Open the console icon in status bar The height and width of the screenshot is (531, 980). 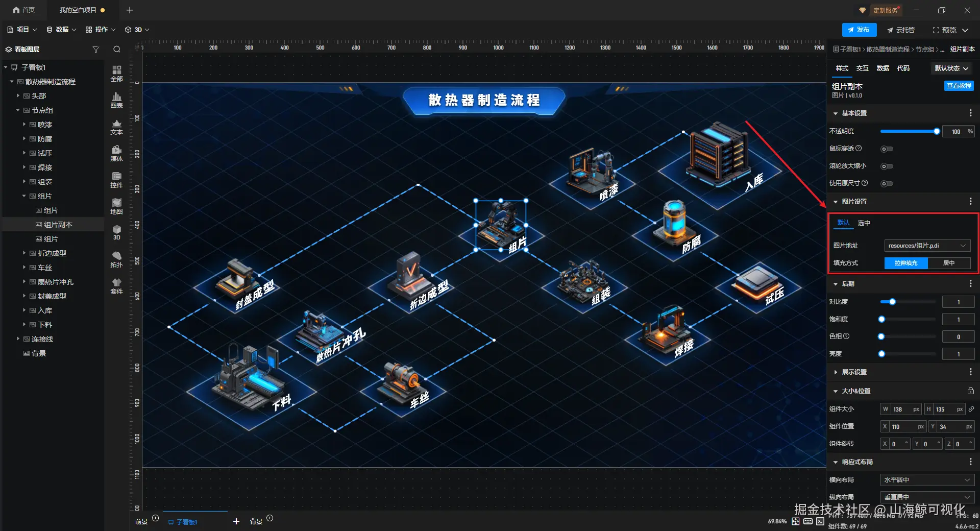pos(820,521)
